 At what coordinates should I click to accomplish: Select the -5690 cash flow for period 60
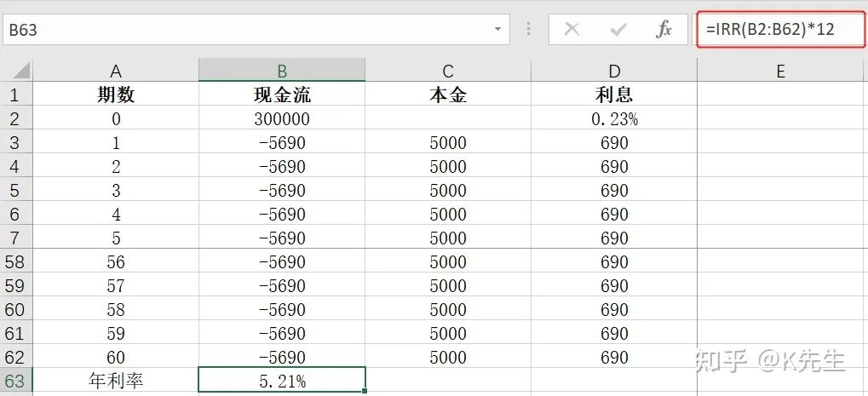[282, 357]
